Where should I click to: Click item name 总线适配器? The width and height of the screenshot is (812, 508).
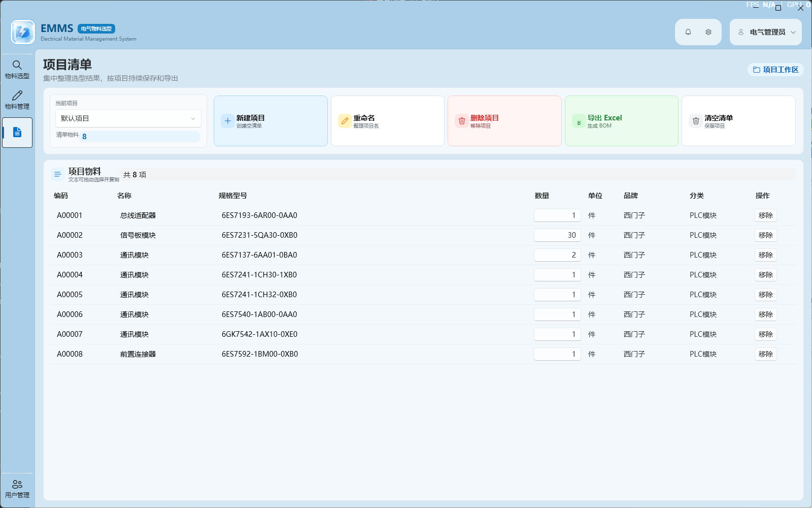(x=138, y=215)
